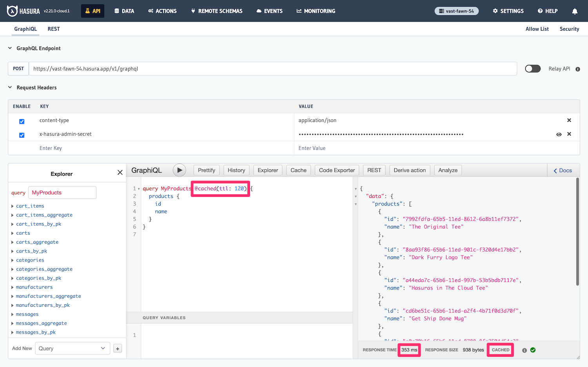Open the Security tab
588x367 pixels.
tap(569, 29)
